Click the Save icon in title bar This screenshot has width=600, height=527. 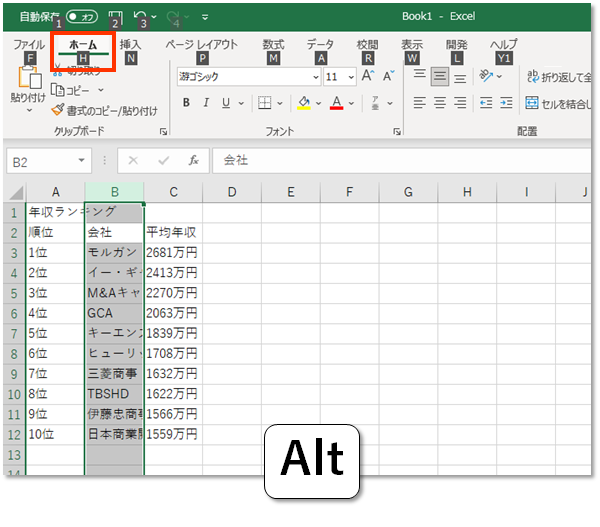(x=115, y=16)
